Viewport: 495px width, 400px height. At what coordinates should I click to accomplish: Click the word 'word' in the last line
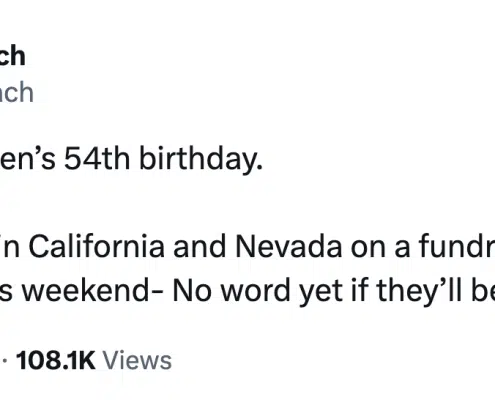click(x=256, y=291)
